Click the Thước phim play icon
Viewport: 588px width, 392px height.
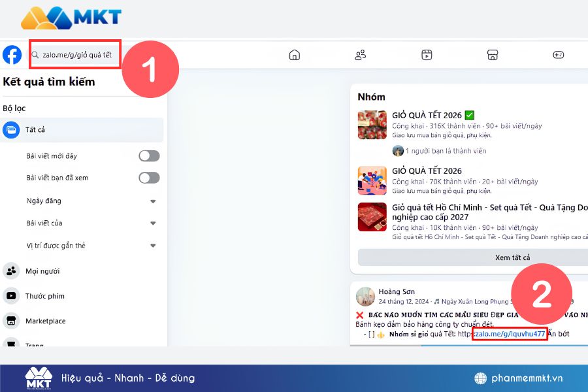[x=11, y=296]
